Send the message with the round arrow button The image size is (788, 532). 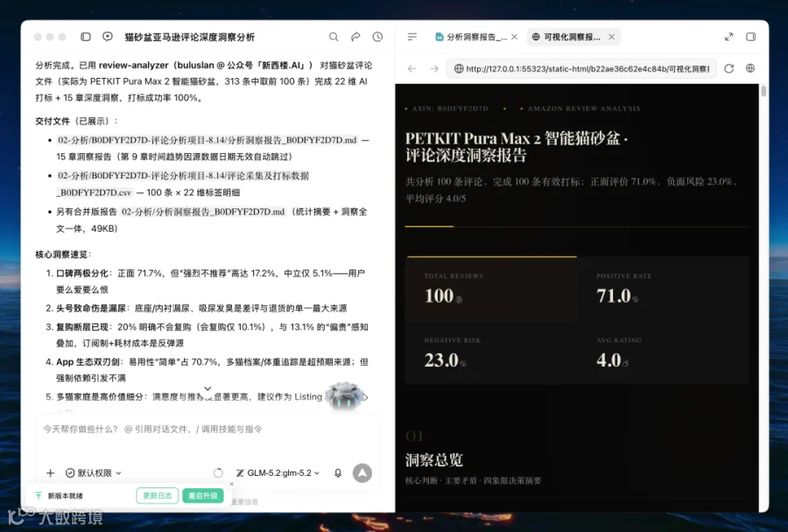pyautogui.click(x=362, y=472)
